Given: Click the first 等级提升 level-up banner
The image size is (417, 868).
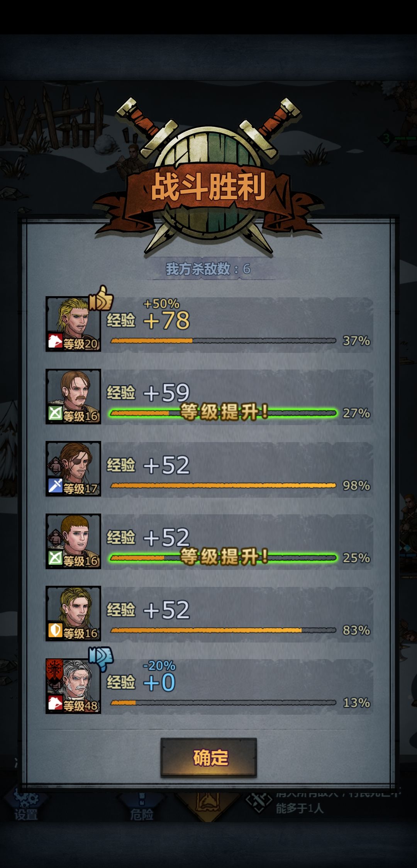Looking at the screenshot, I should coord(224,412).
